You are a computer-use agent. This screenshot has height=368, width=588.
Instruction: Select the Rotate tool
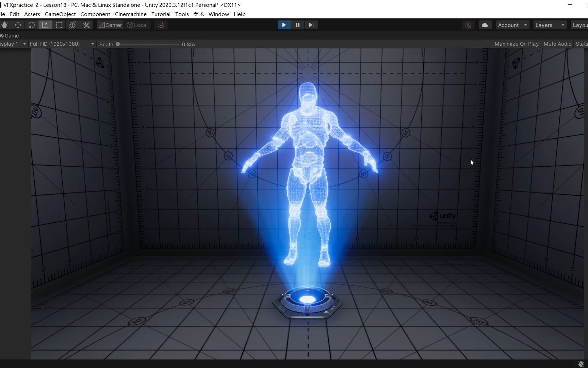32,25
